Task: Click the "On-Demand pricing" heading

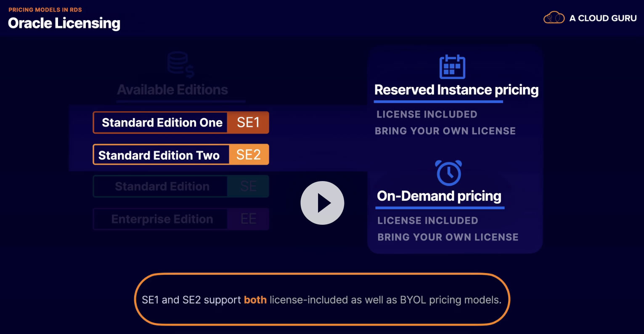Action: click(x=439, y=196)
